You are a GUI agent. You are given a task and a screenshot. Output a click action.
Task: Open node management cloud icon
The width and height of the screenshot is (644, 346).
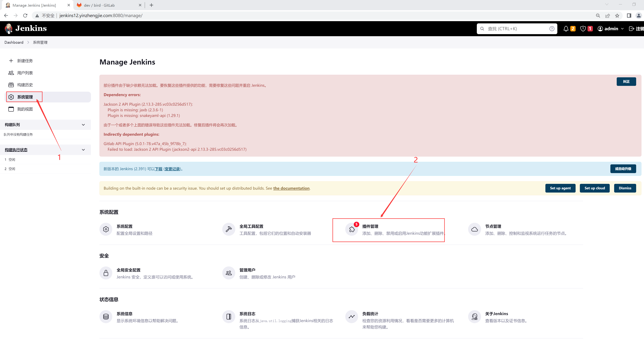(x=474, y=229)
